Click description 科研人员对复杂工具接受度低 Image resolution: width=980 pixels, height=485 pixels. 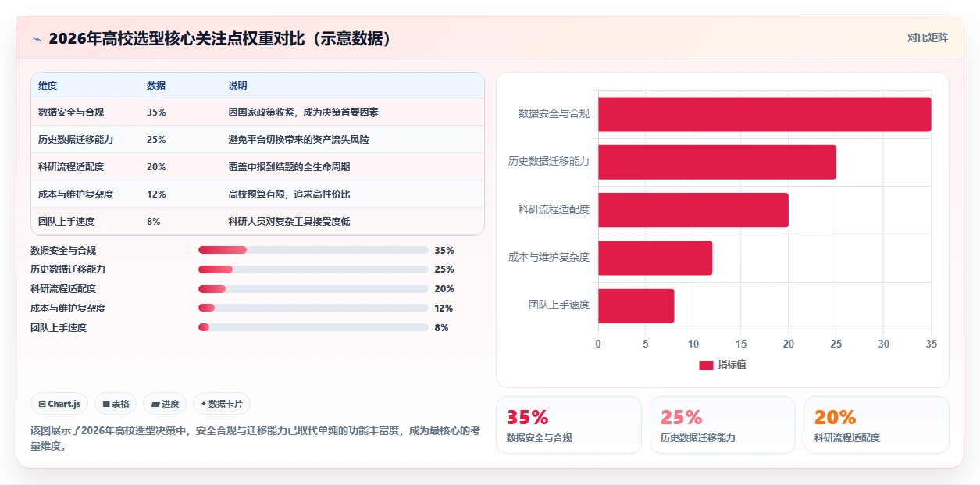click(289, 222)
